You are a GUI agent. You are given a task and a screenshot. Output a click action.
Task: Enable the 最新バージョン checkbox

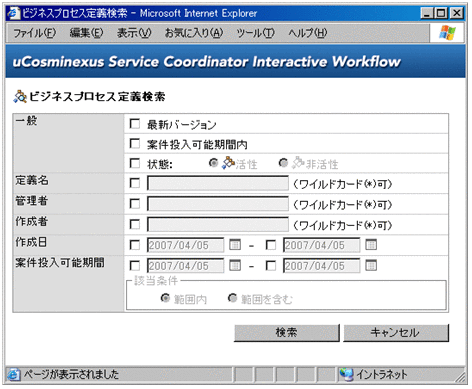135,124
